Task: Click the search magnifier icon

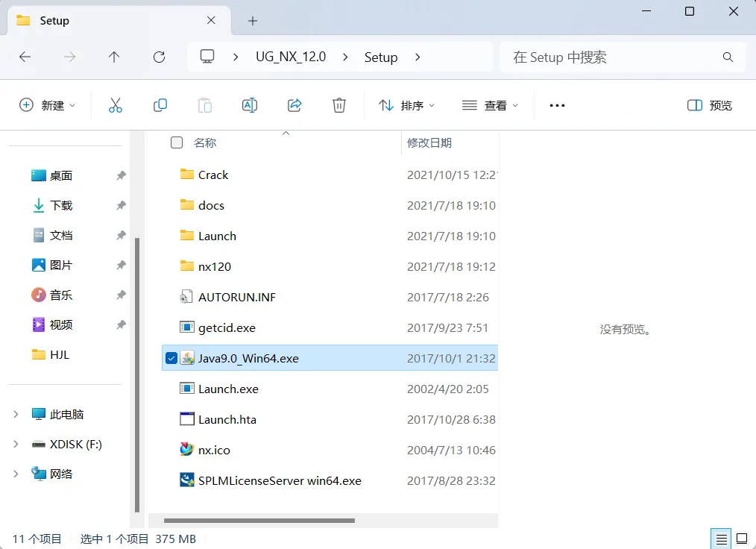Action: pos(728,57)
